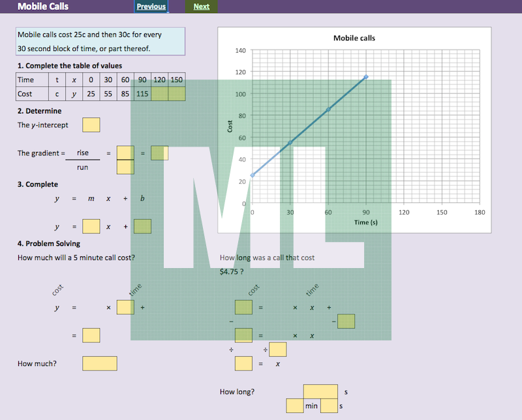Select the box left of 'min' label
The width and height of the screenshot is (522, 420).
295,406
